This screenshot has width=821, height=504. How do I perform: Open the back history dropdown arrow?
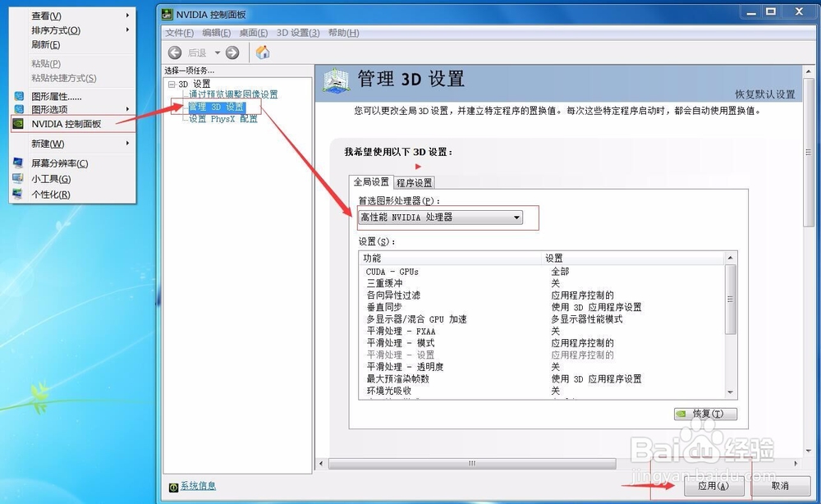pos(218,53)
